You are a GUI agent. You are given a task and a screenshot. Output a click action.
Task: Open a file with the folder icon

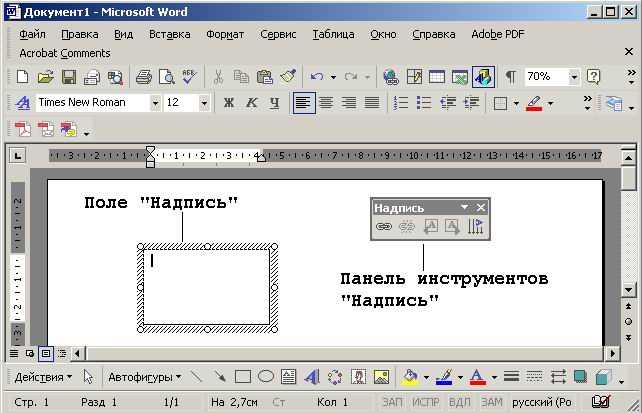coord(45,77)
